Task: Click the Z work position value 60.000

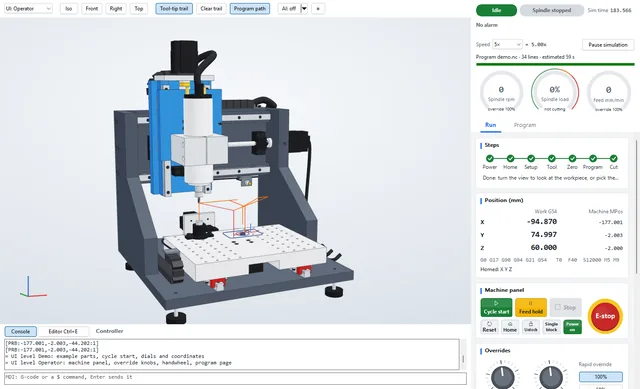Action: pyautogui.click(x=544, y=247)
